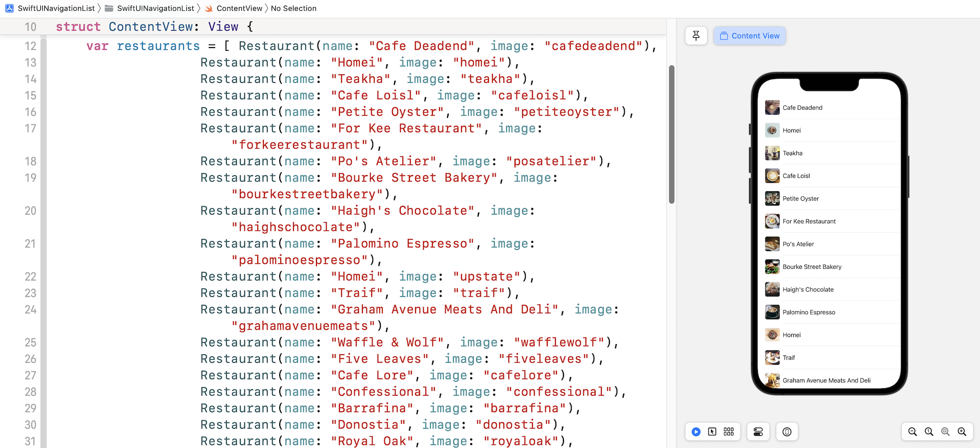This screenshot has width=980, height=448.
Task: Click line number 12 in gutter
Action: [x=31, y=46]
